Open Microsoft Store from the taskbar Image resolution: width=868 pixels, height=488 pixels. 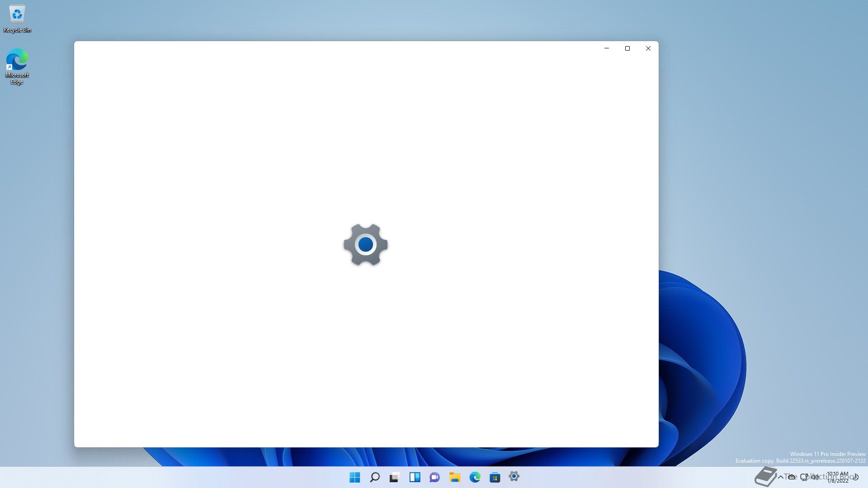(x=495, y=477)
